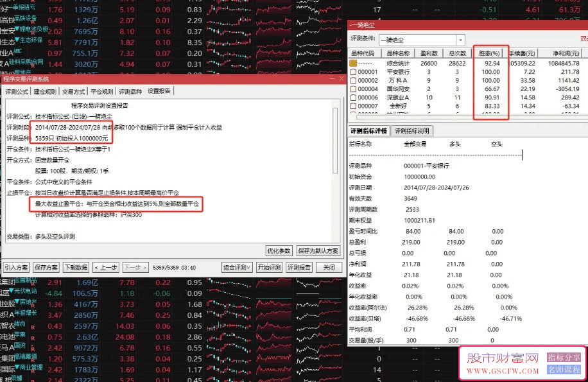Switch to the 评测公式 tab
This screenshot has width=588, height=382.
(17, 91)
